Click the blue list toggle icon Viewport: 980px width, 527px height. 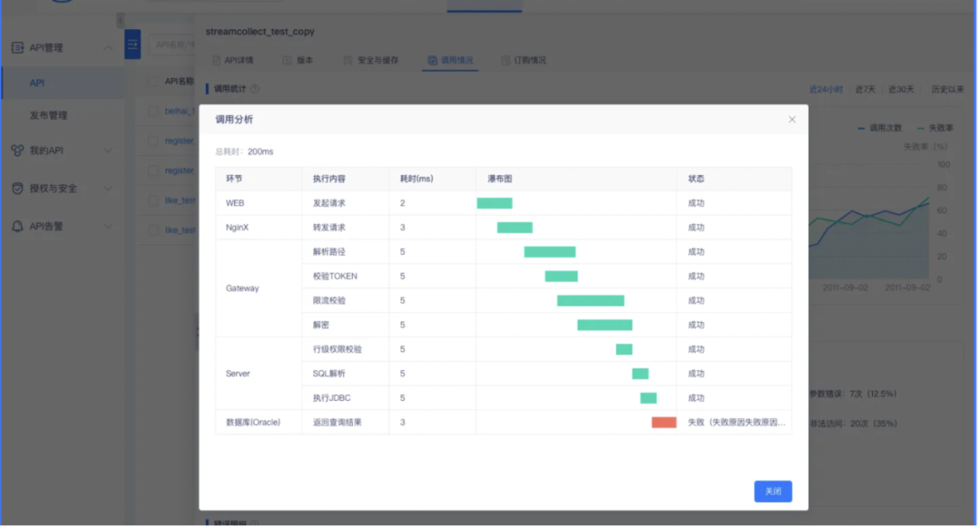(132, 44)
